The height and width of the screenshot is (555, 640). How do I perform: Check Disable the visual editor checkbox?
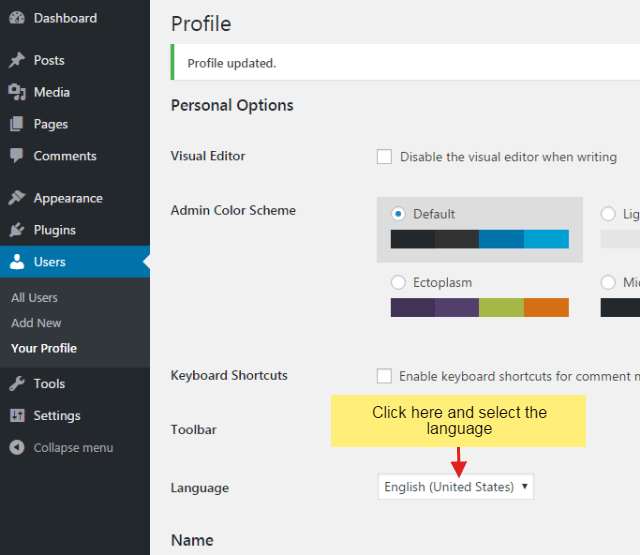[x=384, y=156]
